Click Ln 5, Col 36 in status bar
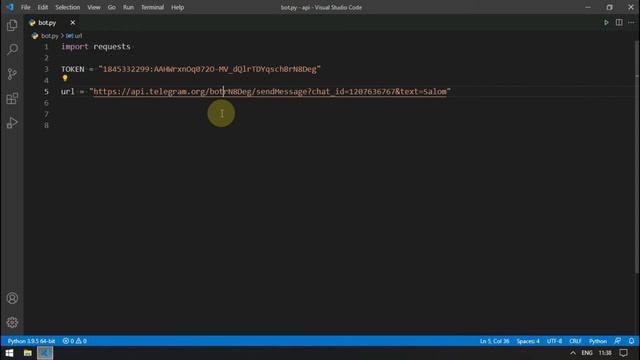640x360 pixels. (x=495, y=341)
